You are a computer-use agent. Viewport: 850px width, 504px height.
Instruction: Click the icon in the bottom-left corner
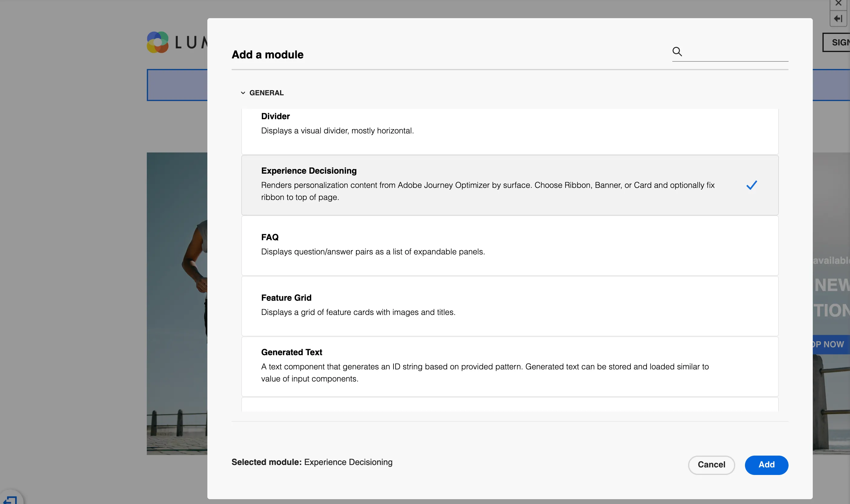(x=11, y=499)
